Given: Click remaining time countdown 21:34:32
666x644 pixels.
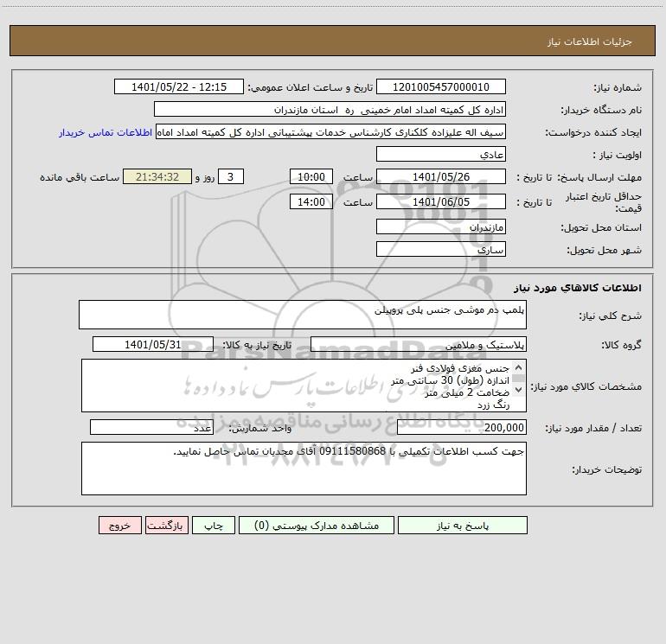Looking at the screenshot, I should 157,176.
